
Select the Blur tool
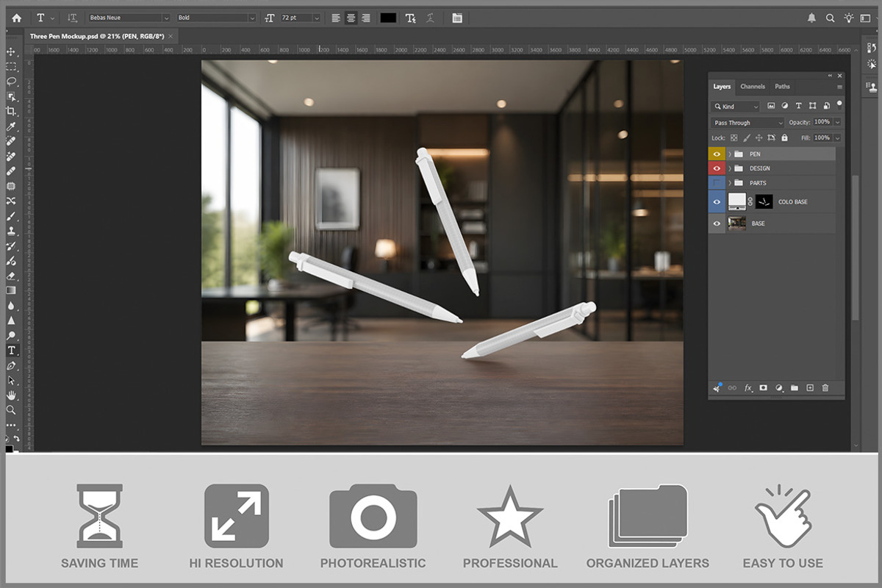[x=11, y=306]
